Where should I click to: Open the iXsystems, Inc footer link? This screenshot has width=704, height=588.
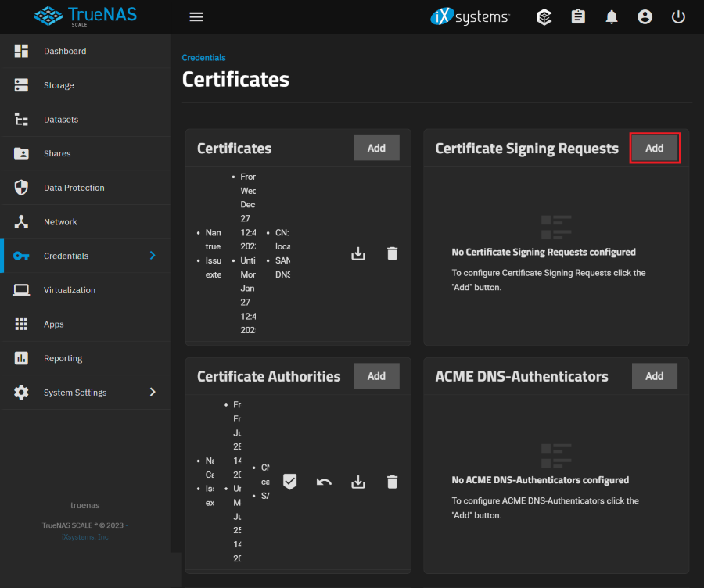point(84,537)
